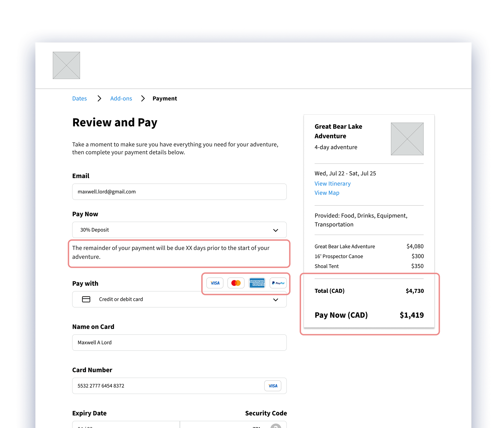
Task: Focus the Name on Card field
Action: click(x=179, y=343)
